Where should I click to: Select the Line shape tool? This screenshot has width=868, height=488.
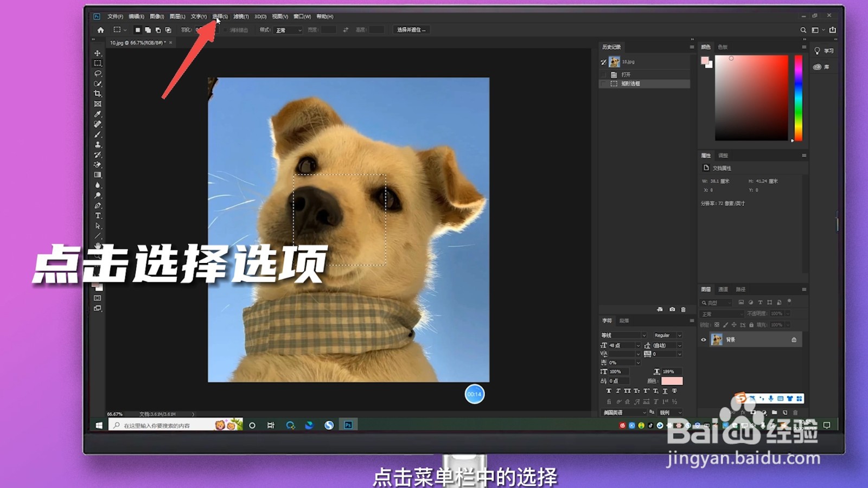click(98, 236)
